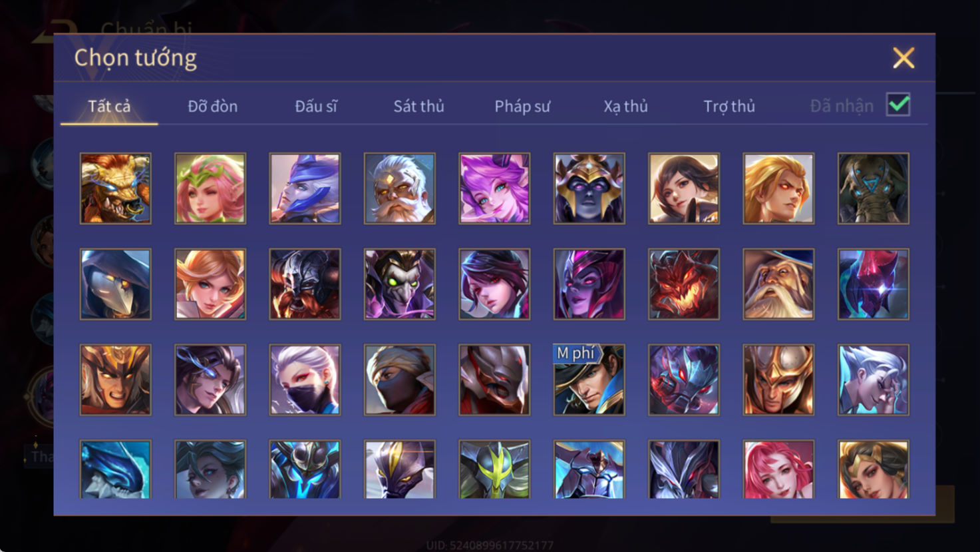This screenshot has width=980, height=552.
Task: Open the Đấu sĩ tab
Action: (x=316, y=106)
